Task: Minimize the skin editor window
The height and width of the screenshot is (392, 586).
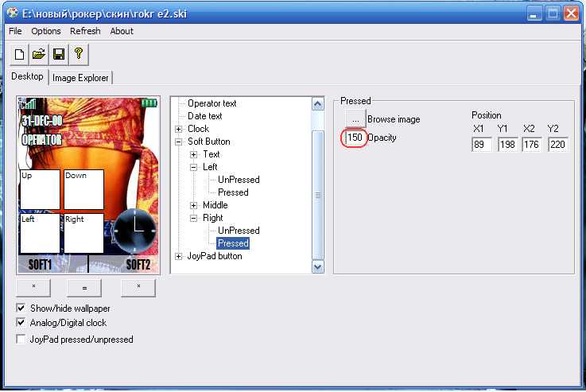Action: (x=534, y=14)
